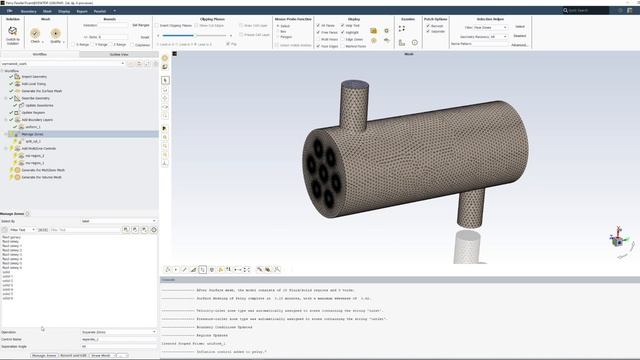Toggle the X Range checkbox

pyautogui.click(x=73, y=44)
